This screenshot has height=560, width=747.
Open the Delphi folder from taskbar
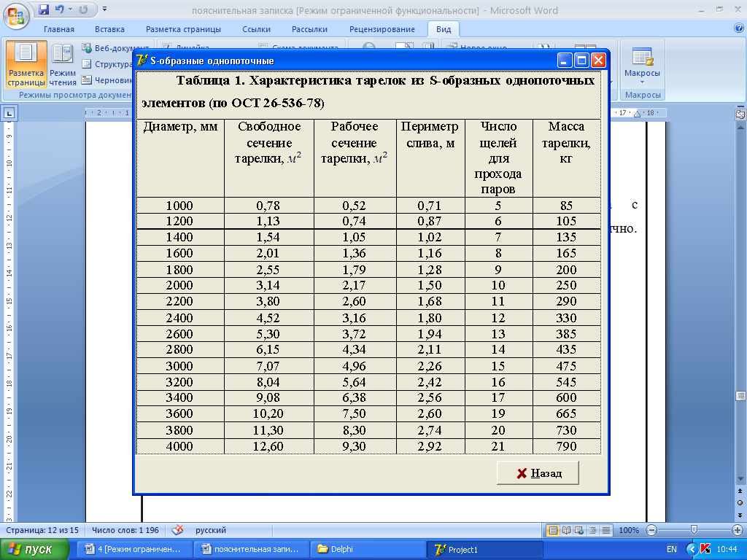[x=368, y=549]
